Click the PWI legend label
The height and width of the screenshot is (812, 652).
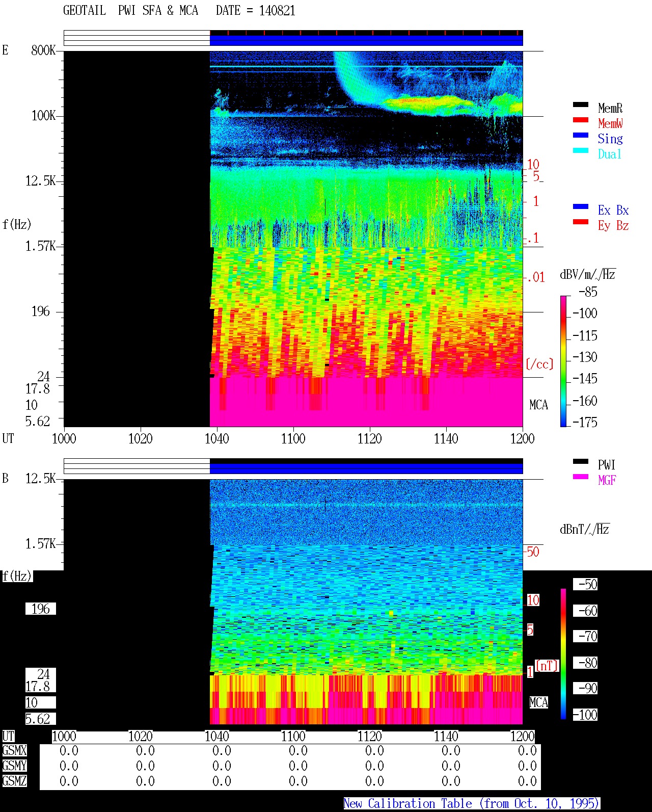pos(607,465)
